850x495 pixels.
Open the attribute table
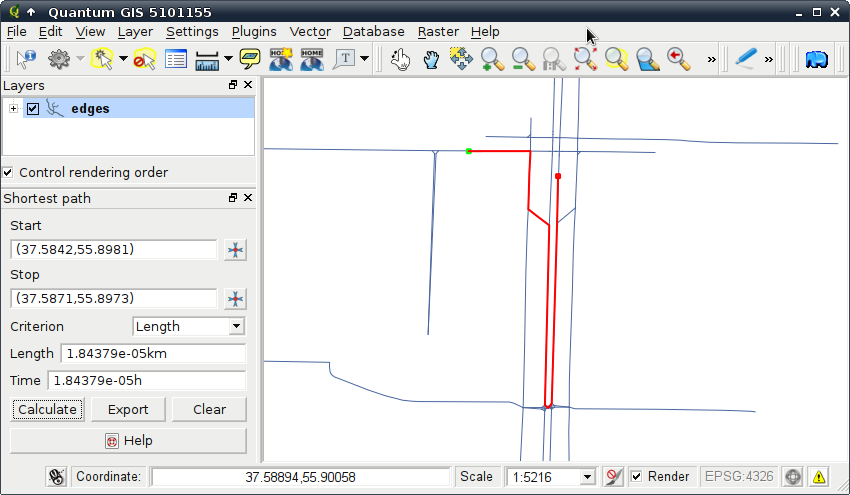[176, 59]
